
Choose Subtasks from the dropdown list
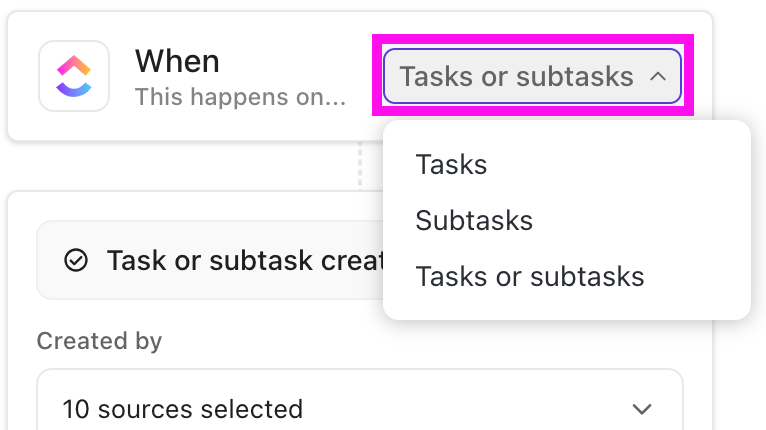point(474,220)
